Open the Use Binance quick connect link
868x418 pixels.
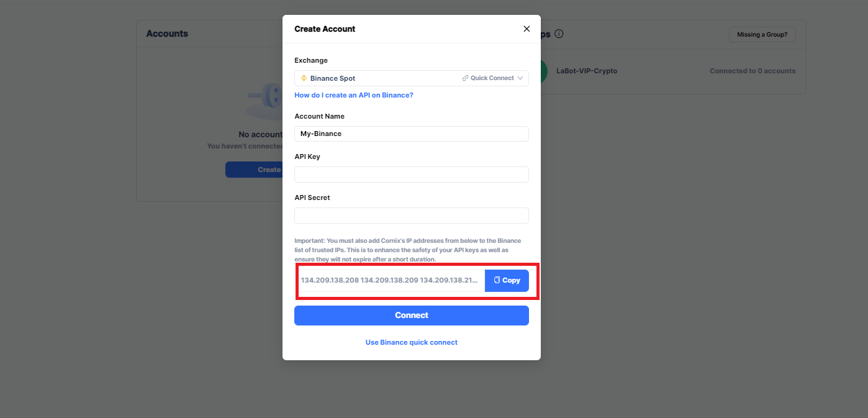(411, 342)
